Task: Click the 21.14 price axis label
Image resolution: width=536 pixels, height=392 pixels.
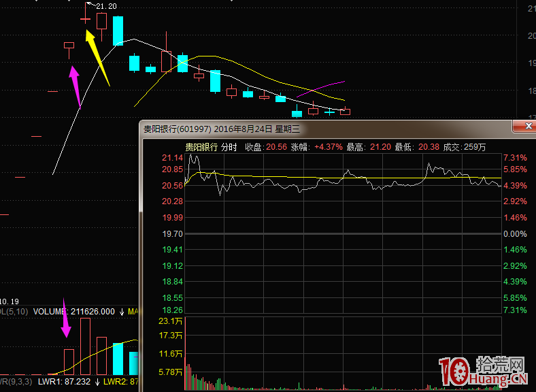Action: pos(172,158)
